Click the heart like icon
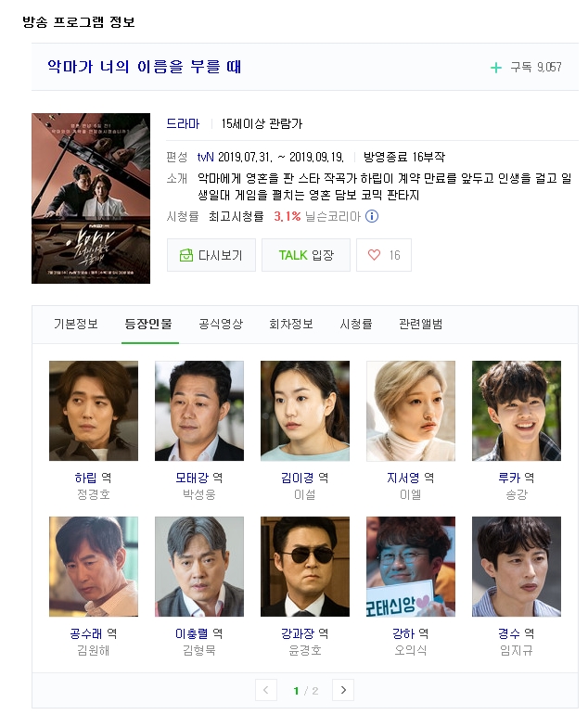 [x=374, y=255]
